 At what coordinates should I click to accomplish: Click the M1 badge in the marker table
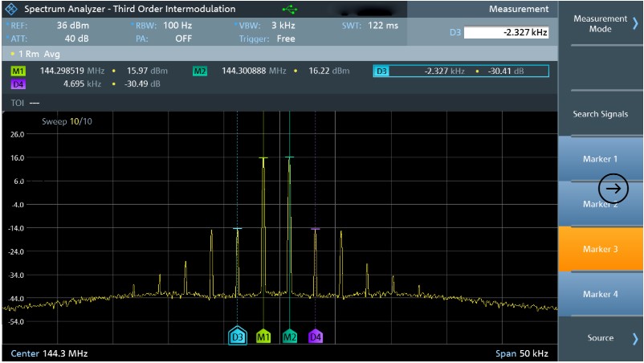pyautogui.click(x=18, y=71)
